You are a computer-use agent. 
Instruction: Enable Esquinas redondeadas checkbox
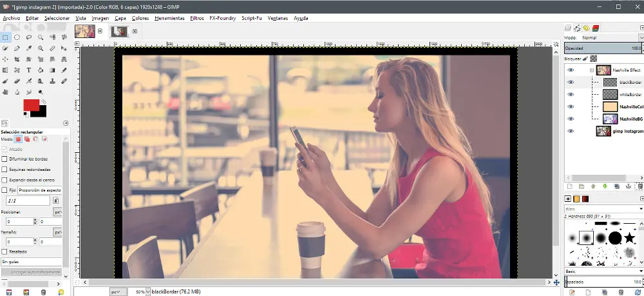coord(5,170)
